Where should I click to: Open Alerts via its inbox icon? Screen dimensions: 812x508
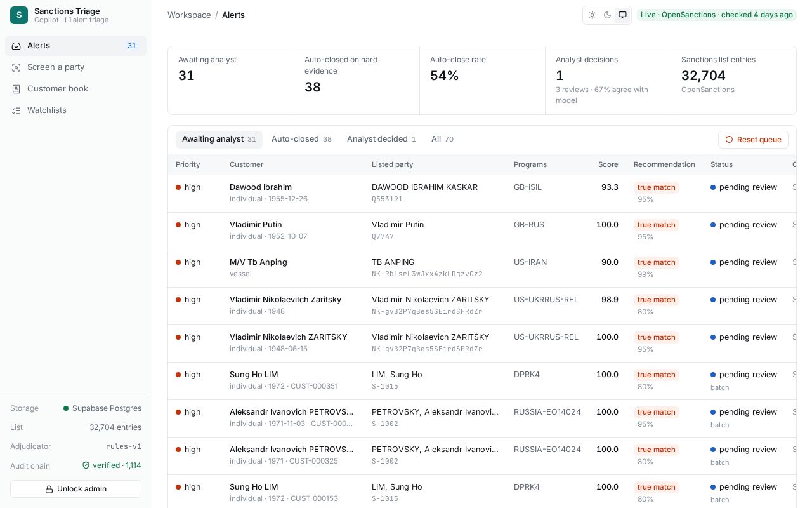(x=16, y=46)
